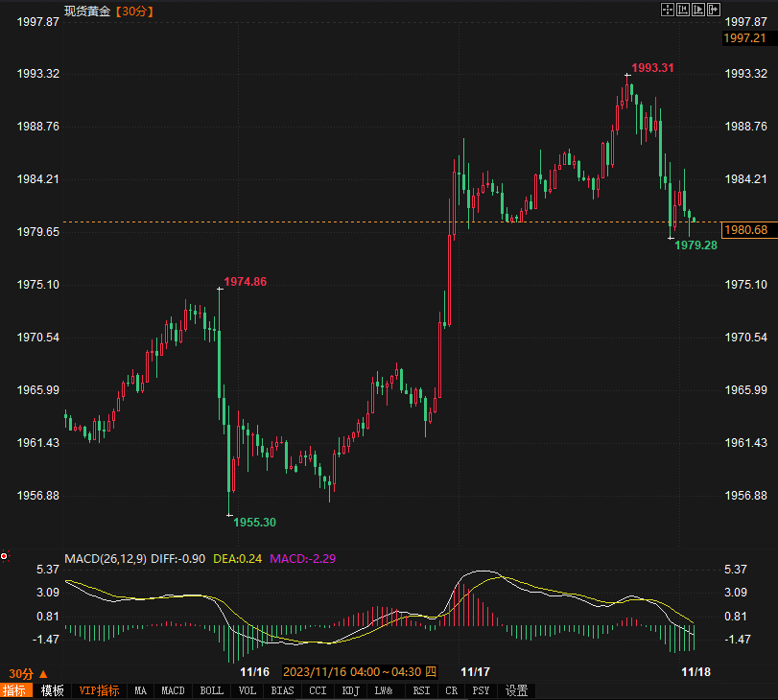The image size is (778, 700).
Task: Click the crosshair cursor icon at top right
Action: point(668,10)
